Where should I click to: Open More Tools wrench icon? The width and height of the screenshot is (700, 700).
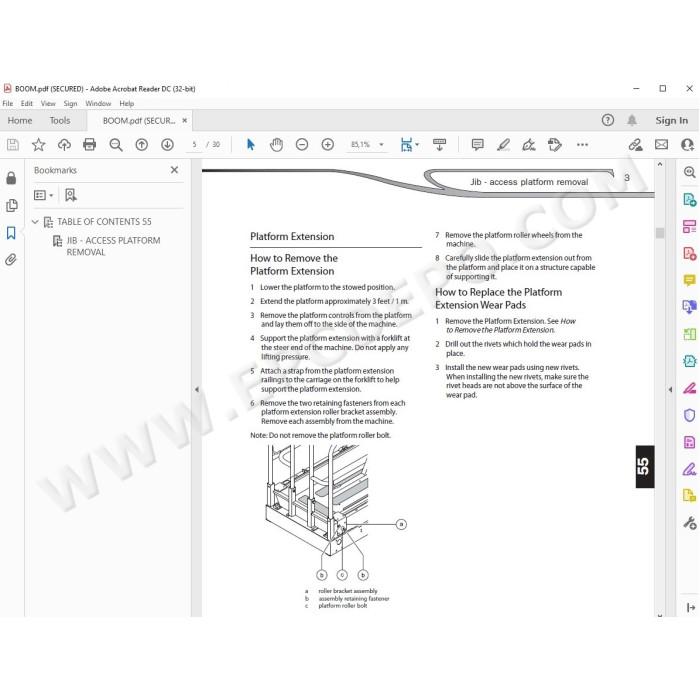coord(690,523)
